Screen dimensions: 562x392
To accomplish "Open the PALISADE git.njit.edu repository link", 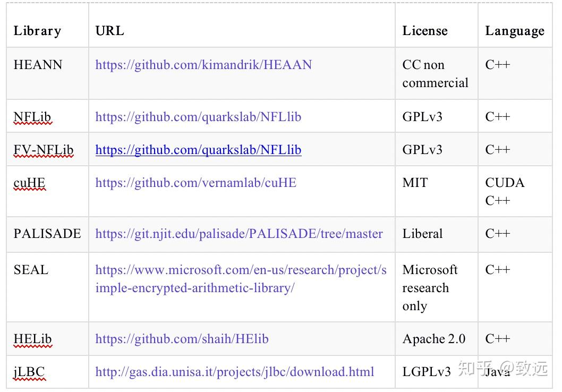I will tap(239, 234).
